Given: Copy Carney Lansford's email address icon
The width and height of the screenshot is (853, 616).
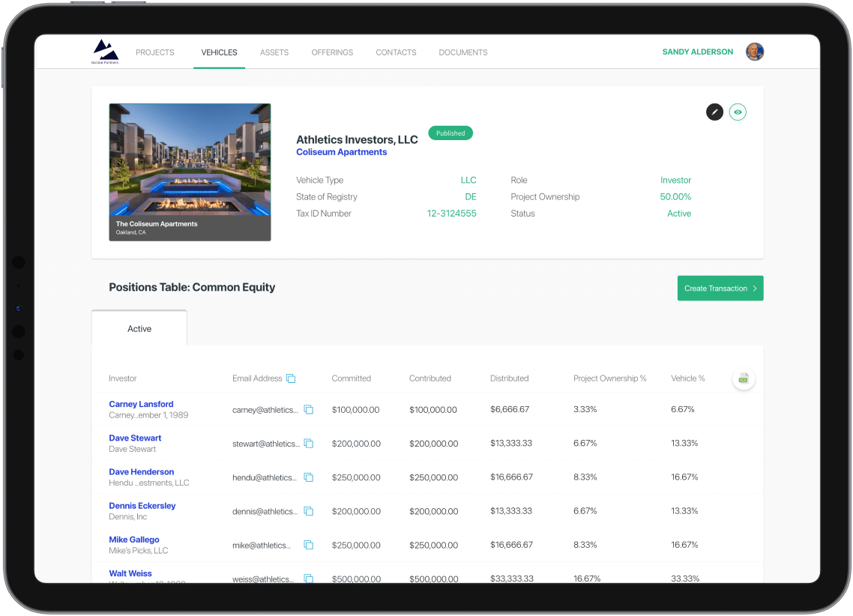Looking at the screenshot, I should pos(308,410).
